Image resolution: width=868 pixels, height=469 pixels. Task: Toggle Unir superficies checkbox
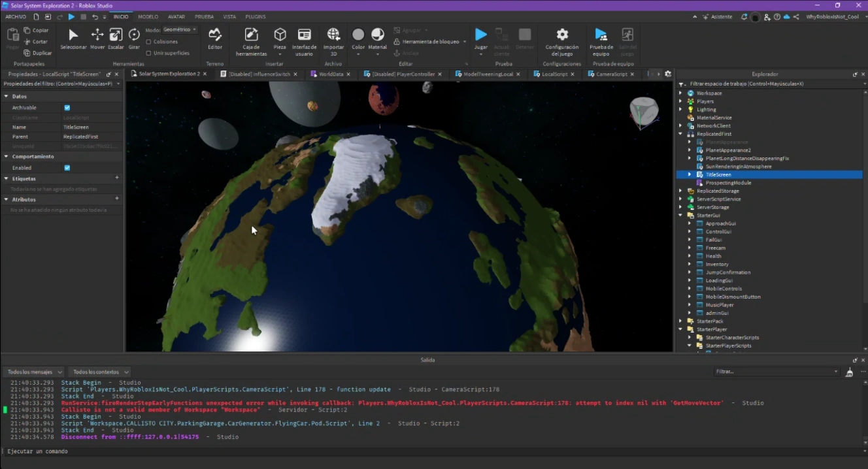[x=149, y=53]
